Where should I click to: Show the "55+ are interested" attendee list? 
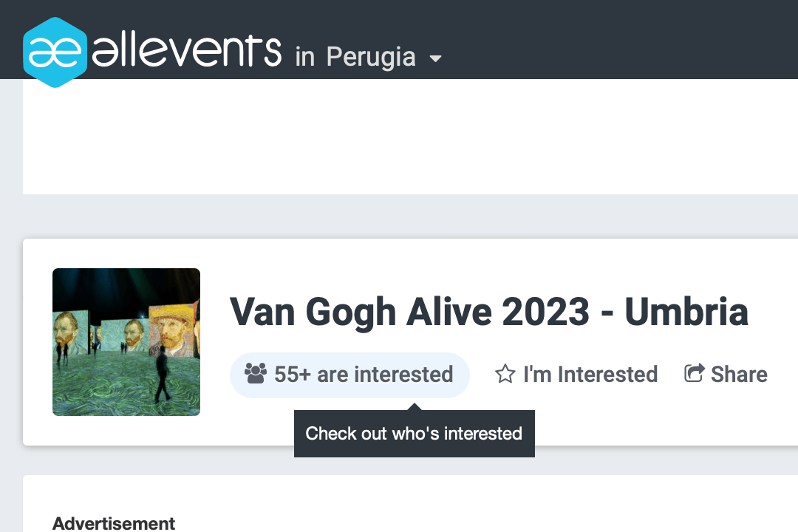(x=363, y=375)
